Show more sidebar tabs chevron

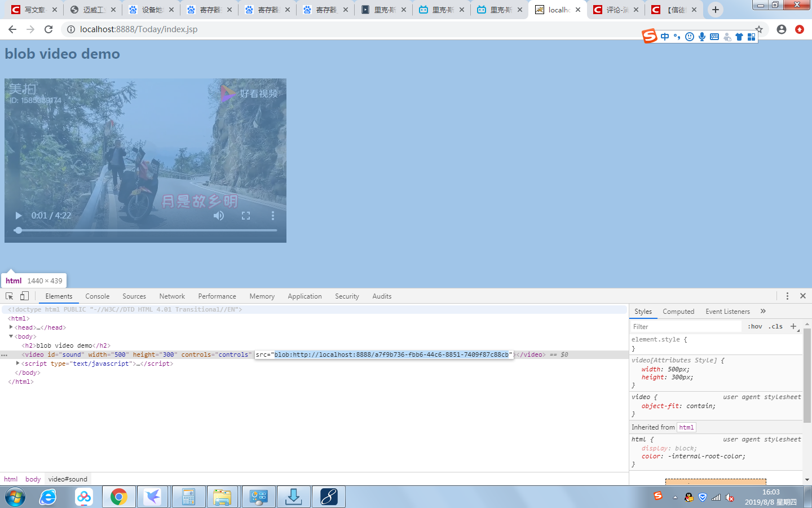(x=763, y=311)
